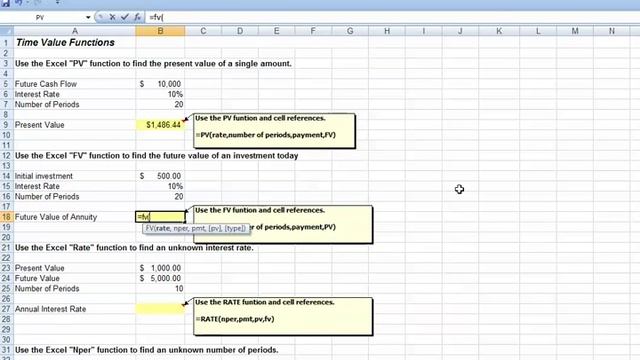Confirm the entry with the checkmark icon

point(124,17)
